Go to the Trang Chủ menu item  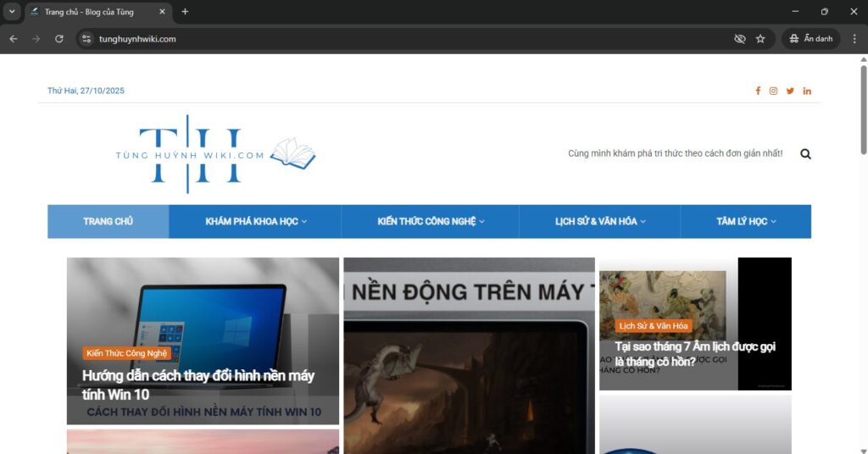(x=108, y=222)
